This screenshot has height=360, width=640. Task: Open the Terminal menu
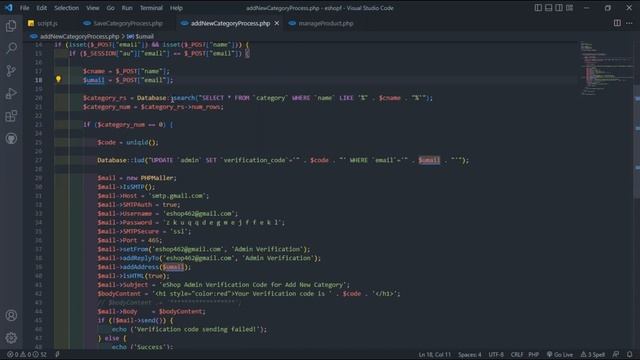click(x=151, y=8)
